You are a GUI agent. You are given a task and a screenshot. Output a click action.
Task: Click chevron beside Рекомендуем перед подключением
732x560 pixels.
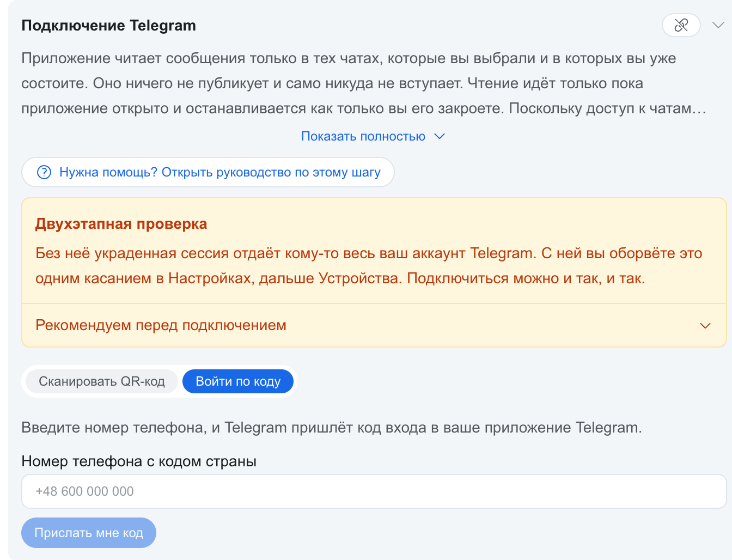click(x=705, y=325)
